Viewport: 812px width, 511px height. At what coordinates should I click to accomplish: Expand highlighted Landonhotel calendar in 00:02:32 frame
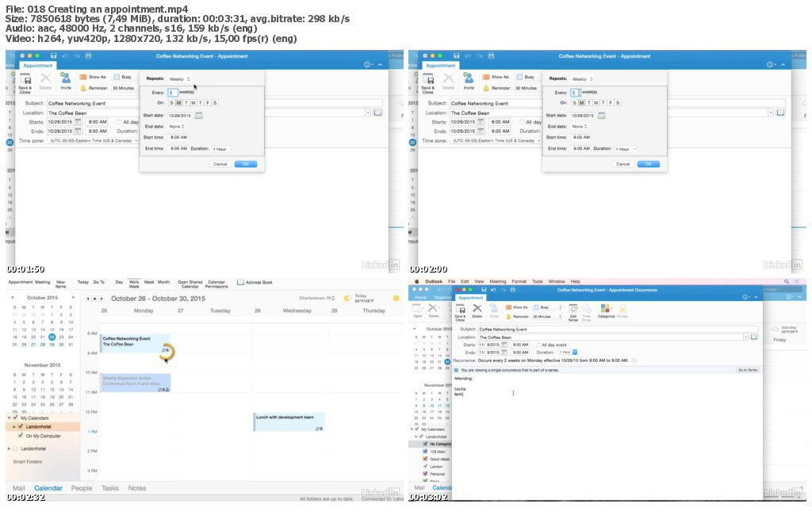tap(14, 427)
